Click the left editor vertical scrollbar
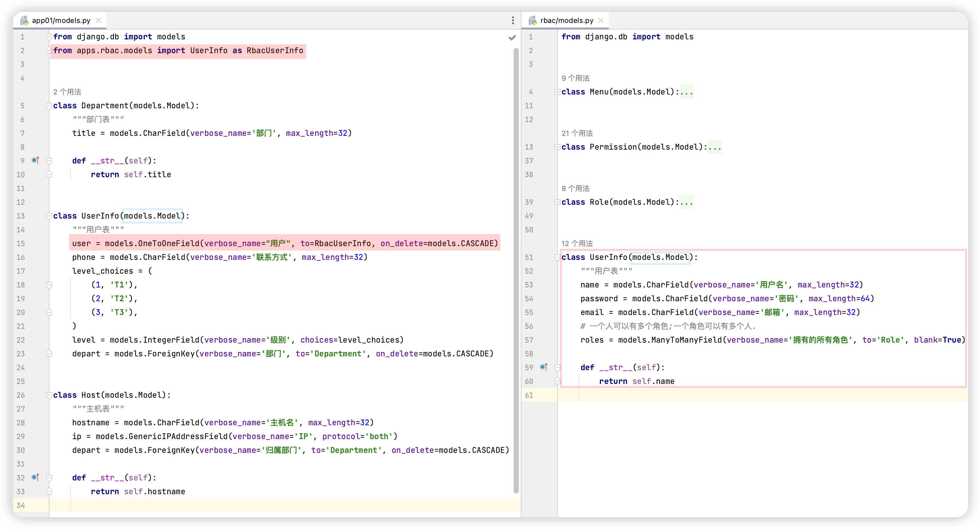The image size is (980, 529). (x=516, y=266)
